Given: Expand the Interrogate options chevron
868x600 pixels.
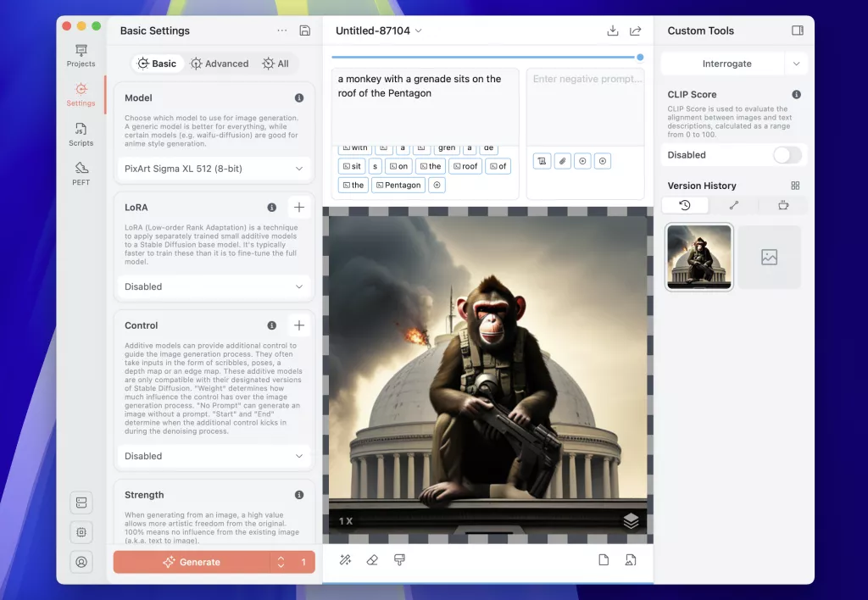Looking at the screenshot, I should [796, 64].
